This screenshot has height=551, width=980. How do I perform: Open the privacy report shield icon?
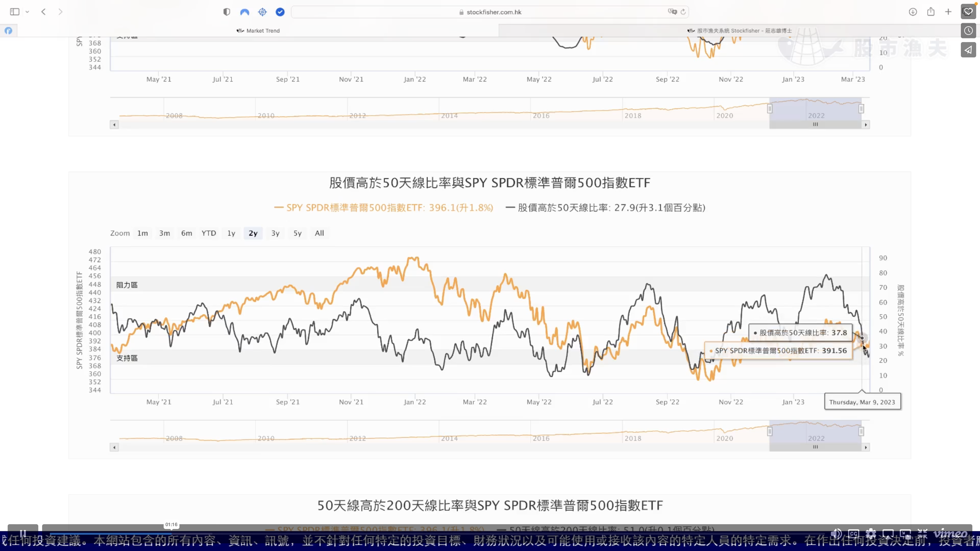click(227, 12)
